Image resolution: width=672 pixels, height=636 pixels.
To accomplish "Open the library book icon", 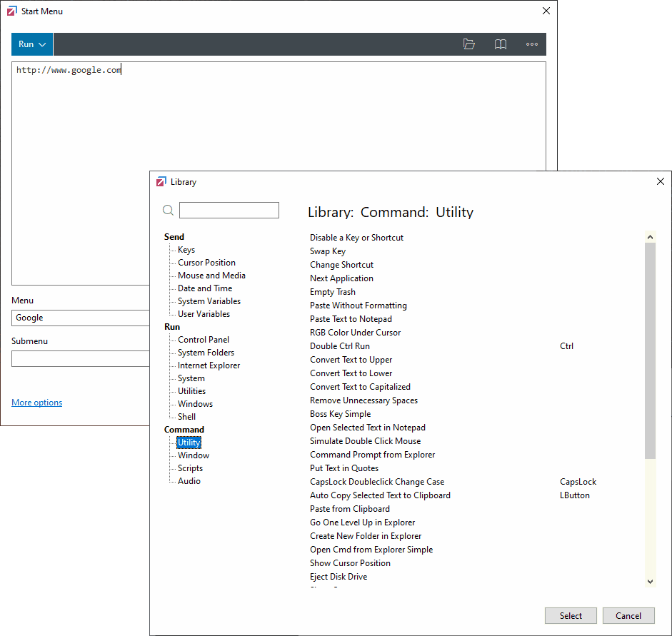I will 501,44.
